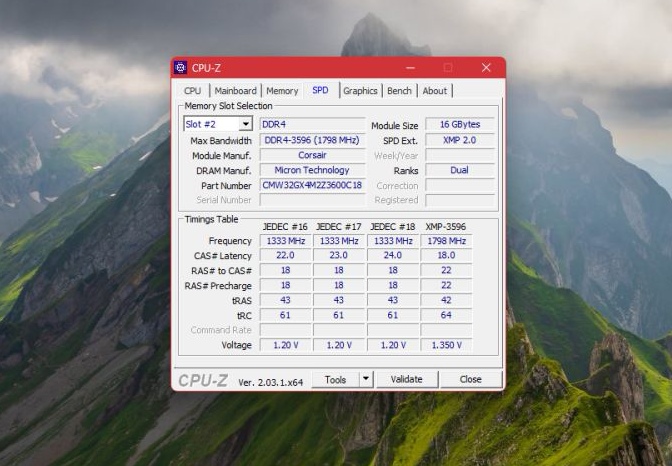Click XMP CAS# Latency value 18.0
Image resolution: width=672 pixels, height=466 pixels.
[x=447, y=256]
